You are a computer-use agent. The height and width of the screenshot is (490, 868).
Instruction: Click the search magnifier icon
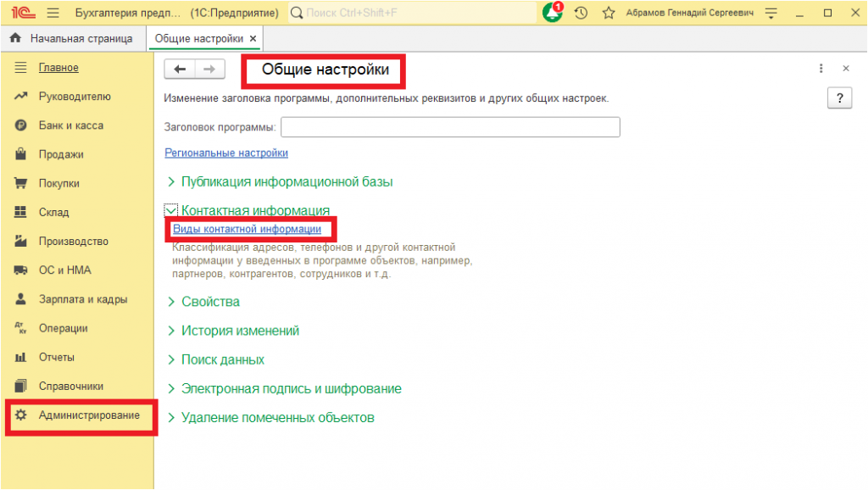pyautogui.click(x=297, y=12)
